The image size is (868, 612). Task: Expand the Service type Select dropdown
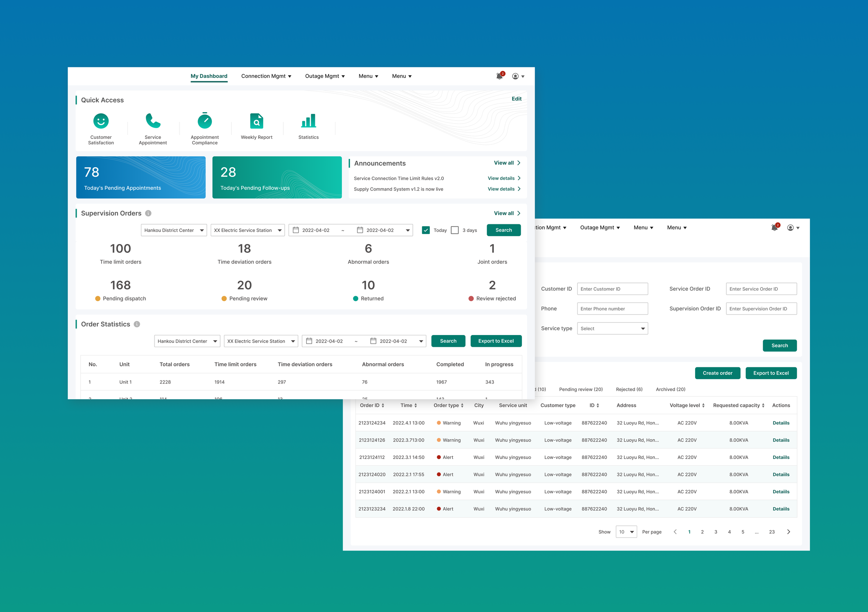(x=612, y=328)
